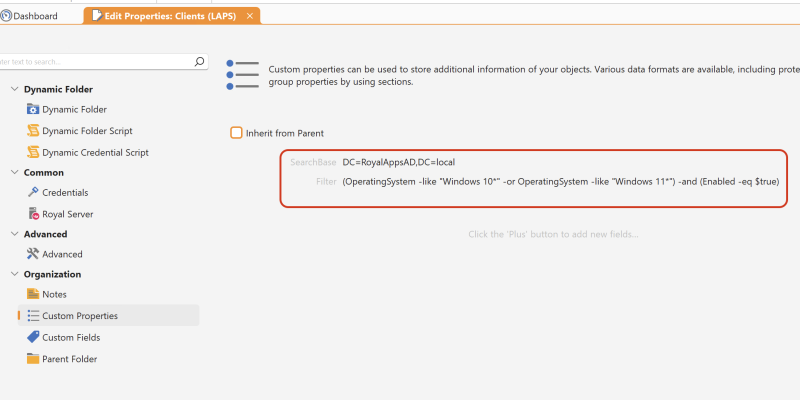
Task: Open the Custom Properties page
Action: tap(79, 316)
